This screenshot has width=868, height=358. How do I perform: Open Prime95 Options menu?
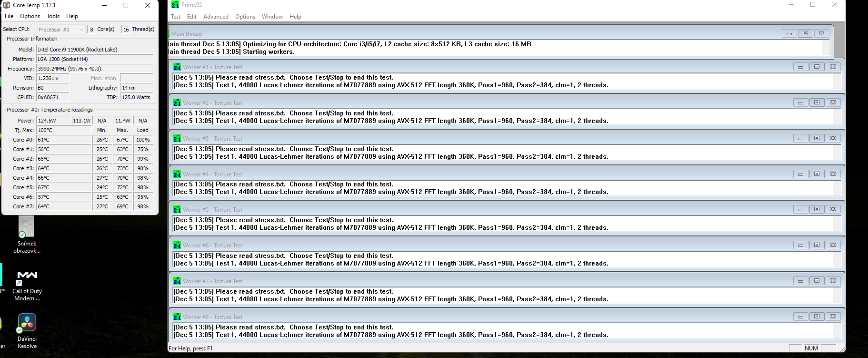coord(245,17)
